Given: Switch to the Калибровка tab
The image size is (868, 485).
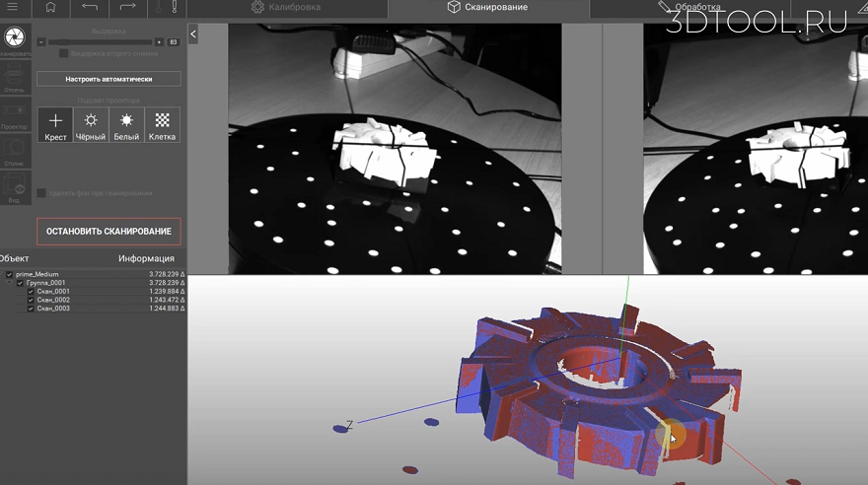Looking at the screenshot, I should click(286, 8).
